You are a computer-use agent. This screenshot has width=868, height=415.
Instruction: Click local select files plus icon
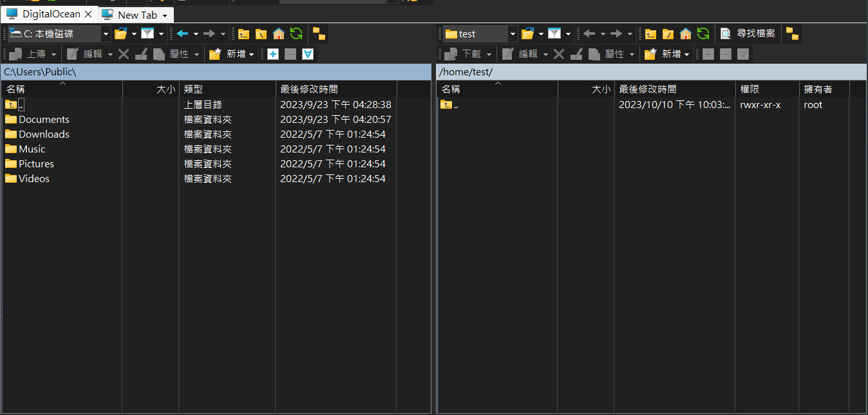click(x=273, y=54)
